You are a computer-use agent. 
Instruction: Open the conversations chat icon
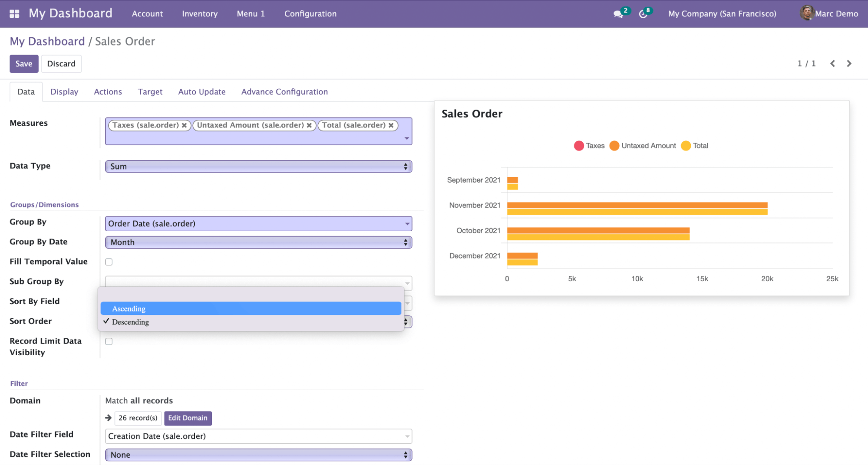[x=618, y=14]
